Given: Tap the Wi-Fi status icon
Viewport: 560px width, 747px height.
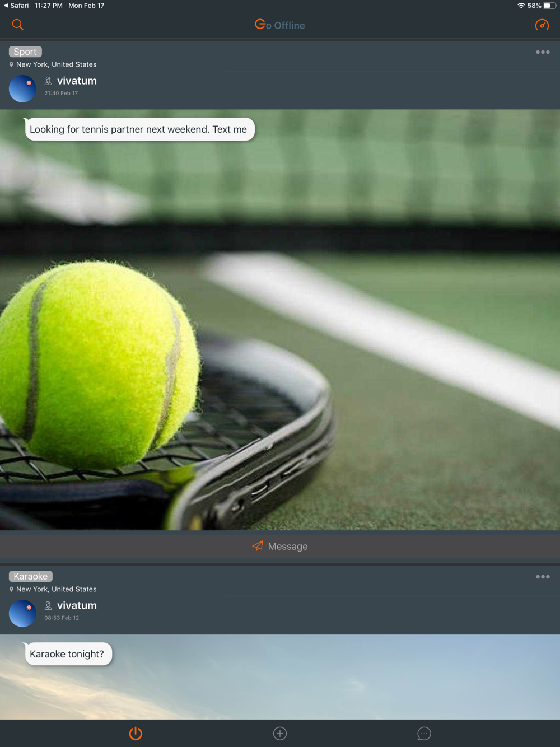Looking at the screenshot, I should (x=521, y=6).
